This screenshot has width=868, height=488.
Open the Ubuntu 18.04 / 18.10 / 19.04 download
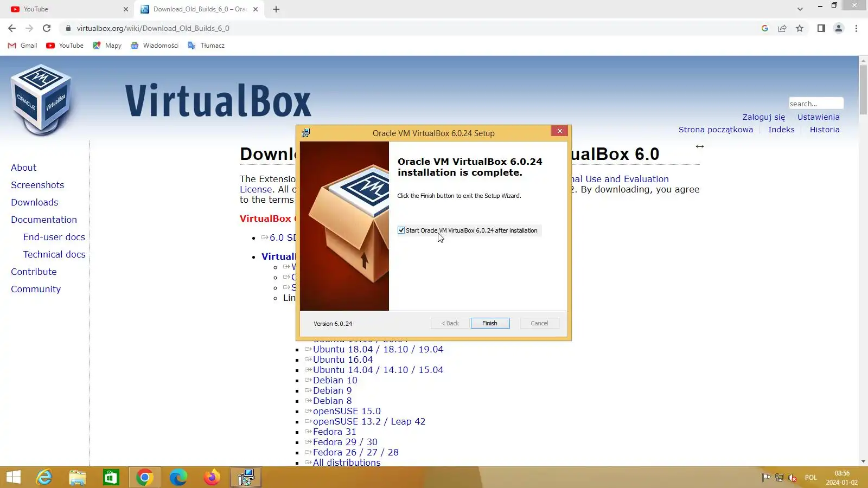click(378, 350)
